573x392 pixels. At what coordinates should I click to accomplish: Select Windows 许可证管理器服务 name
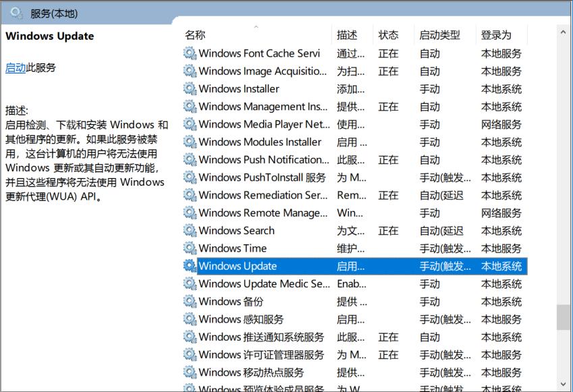(x=262, y=354)
